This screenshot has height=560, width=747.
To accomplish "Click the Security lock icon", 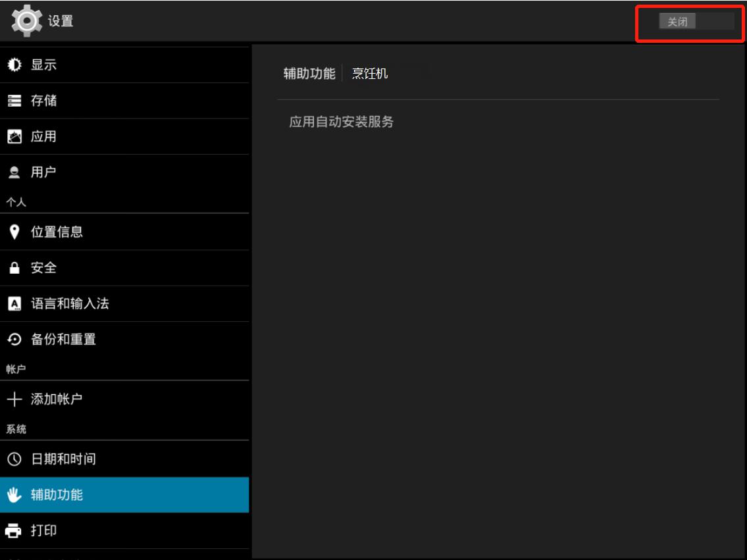I will (x=14, y=268).
